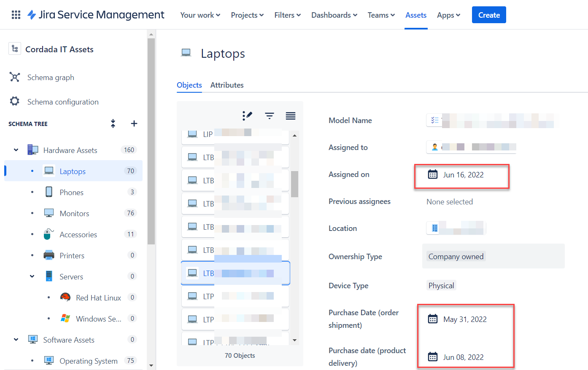Screen dimensions: 588x370
Task: Open Schema configuration
Action: pos(63,102)
